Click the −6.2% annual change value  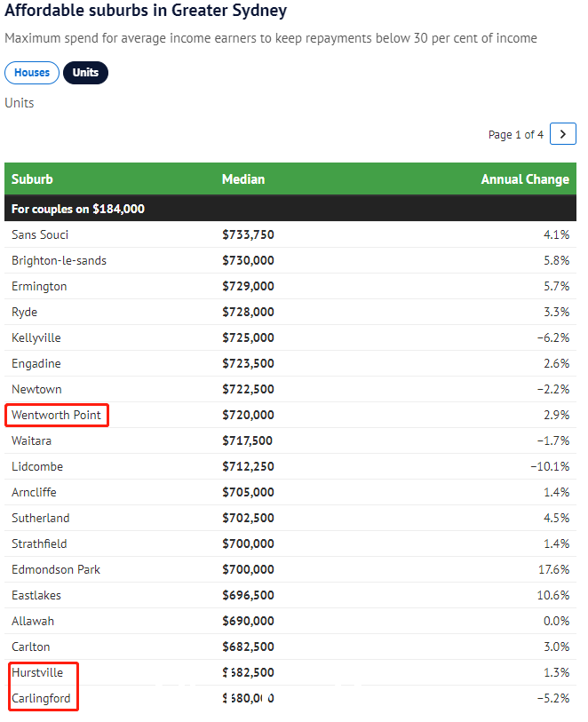pos(553,338)
